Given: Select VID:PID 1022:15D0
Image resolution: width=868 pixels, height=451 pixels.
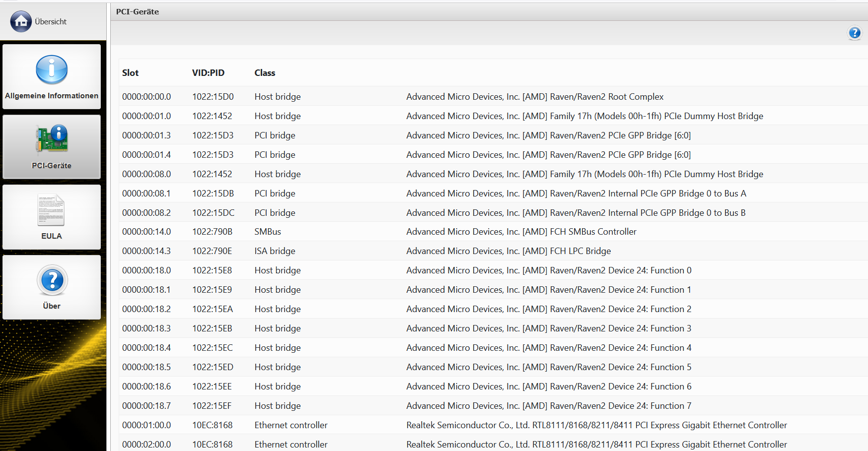Looking at the screenshot, I should [x=213, y=97].
